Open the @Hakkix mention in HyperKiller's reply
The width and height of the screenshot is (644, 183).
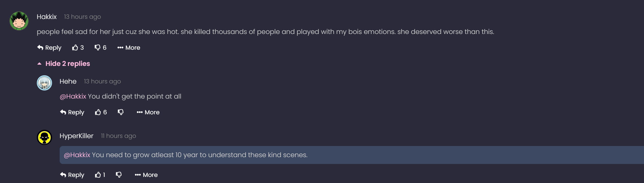77,155
